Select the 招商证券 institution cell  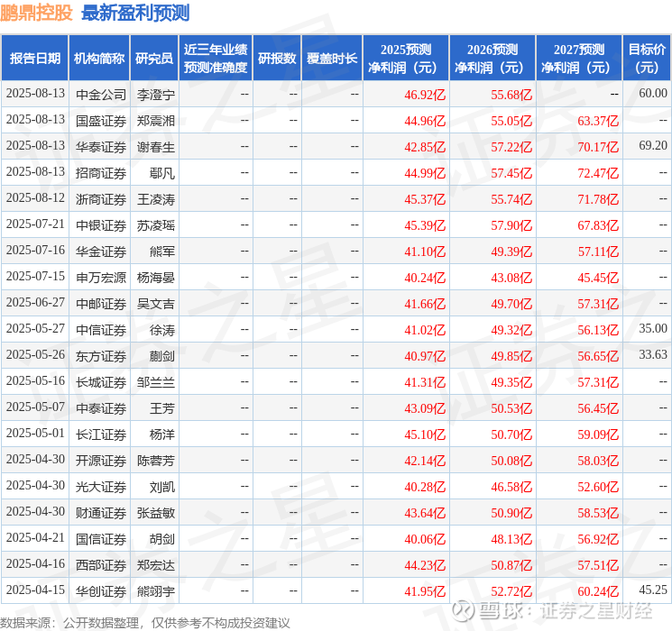(x=101, y=173)
